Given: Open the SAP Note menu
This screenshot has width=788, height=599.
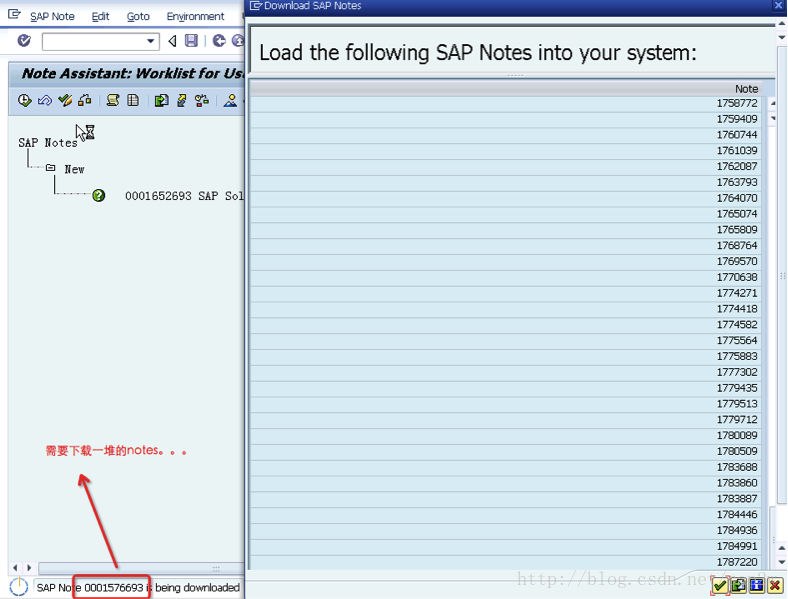Looking at the screenshot, I should point(52,16).
